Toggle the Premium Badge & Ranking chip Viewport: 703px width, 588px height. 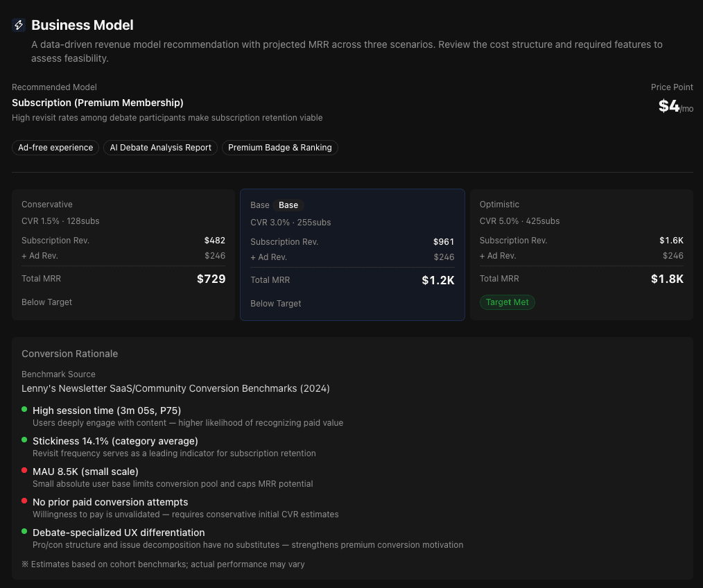point(279,148)
